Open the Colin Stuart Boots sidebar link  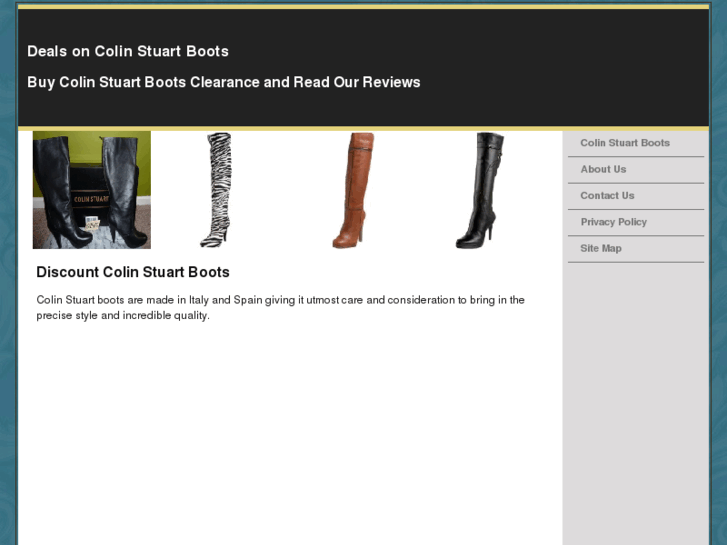(625, 143)
